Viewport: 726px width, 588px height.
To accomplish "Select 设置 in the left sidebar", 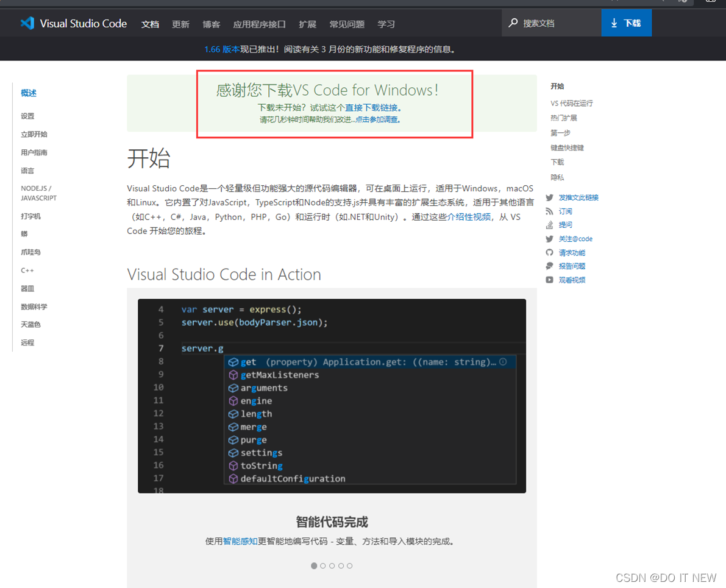I will click(27, 116).
